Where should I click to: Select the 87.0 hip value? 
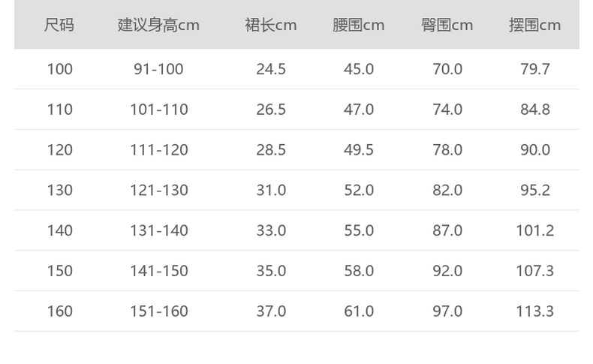click(x=447, y=230)
